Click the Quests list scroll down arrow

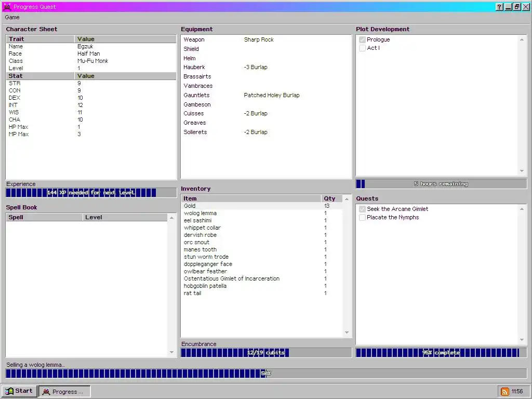pos(522,340)
